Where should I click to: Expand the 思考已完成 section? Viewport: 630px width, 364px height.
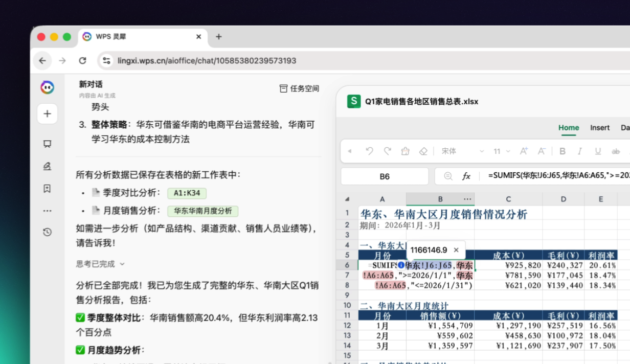[x=101, y=264]
